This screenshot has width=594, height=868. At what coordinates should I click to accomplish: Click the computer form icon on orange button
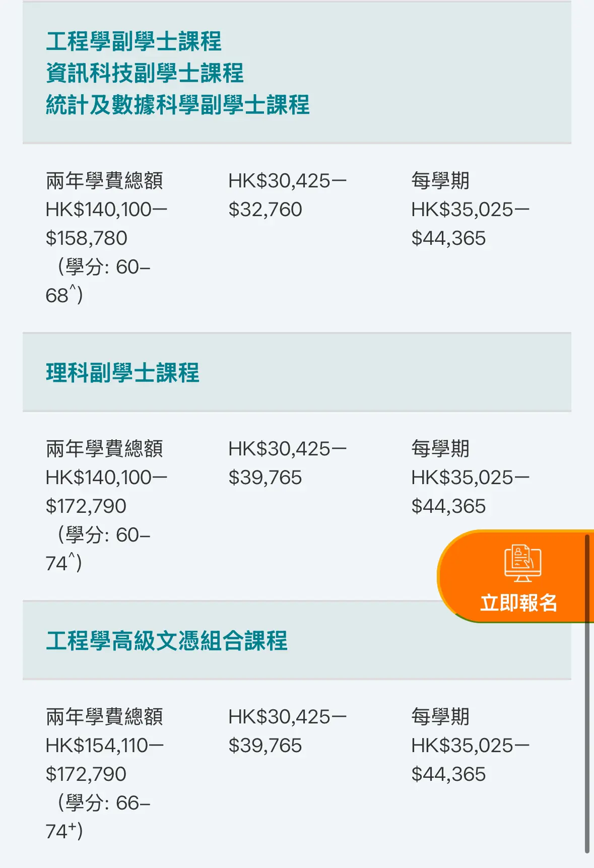click(522, 563)
